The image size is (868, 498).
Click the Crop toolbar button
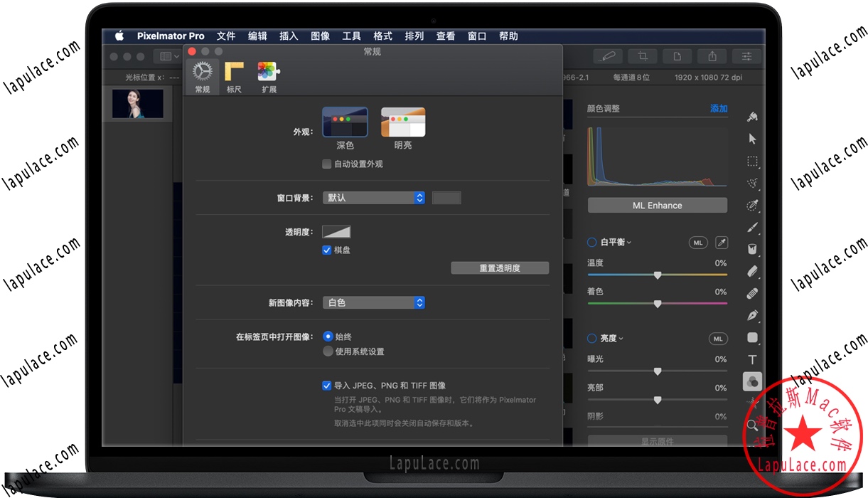tap(643, 56)
